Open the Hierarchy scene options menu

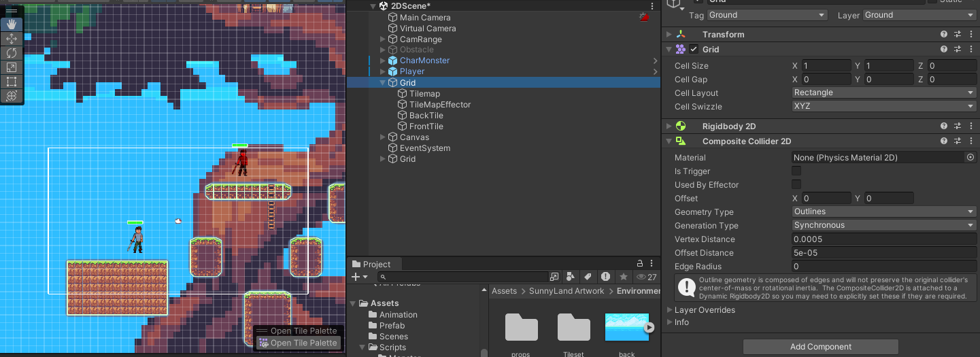point(652,5)
